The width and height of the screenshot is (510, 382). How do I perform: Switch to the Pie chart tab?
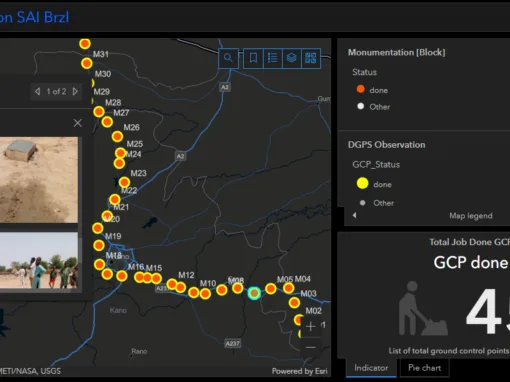point(424,368)
